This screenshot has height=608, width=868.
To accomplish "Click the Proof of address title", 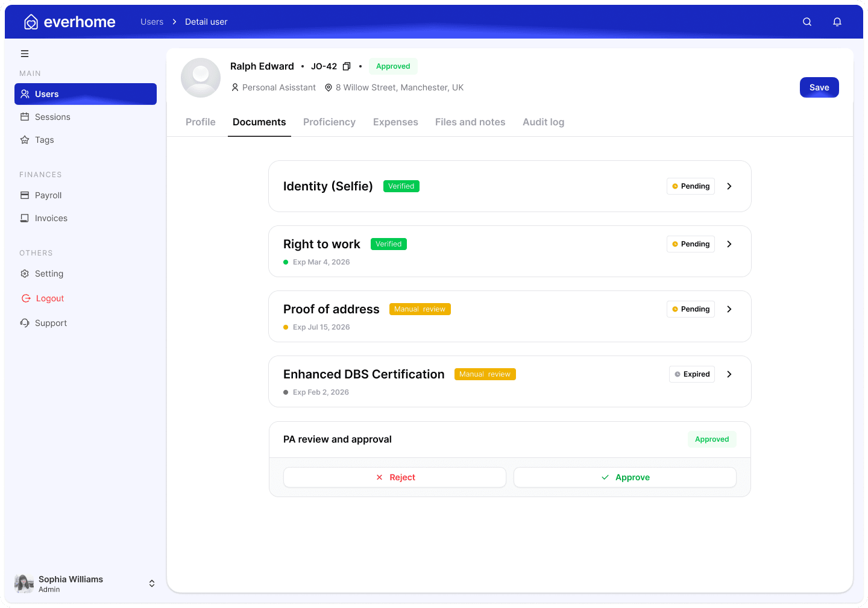I will click(x=332, y=309).
